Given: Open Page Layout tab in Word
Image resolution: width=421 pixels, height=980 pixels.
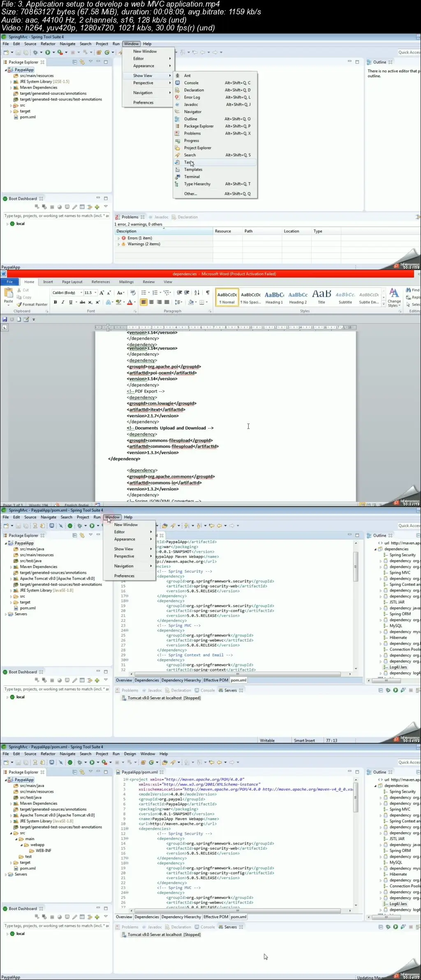Looking at the screenshot, I should pos(72,282).
